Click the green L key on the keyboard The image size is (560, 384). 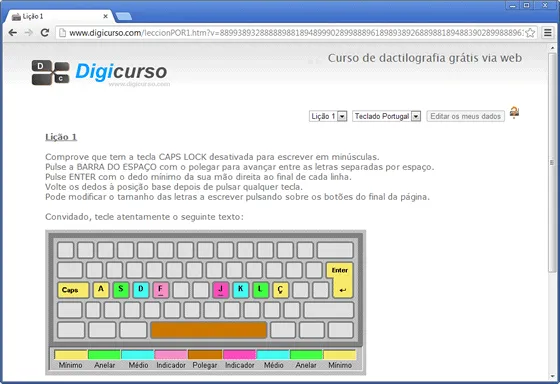pyautogui.click(x=261, y=290)
